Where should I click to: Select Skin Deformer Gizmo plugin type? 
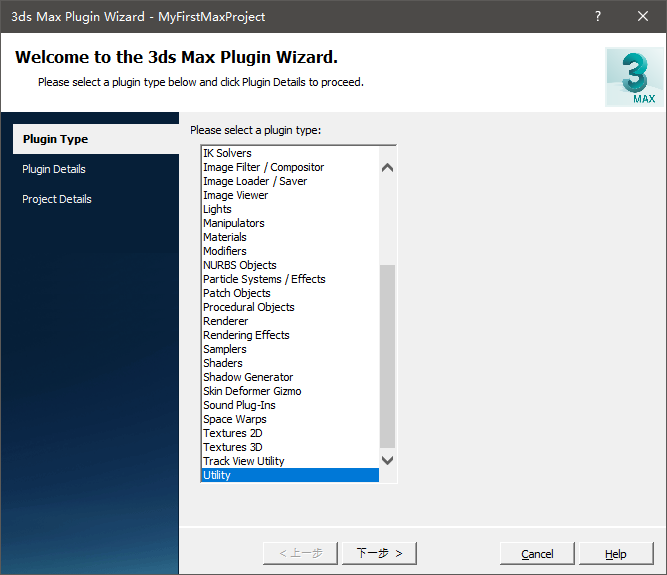[252, 391]
